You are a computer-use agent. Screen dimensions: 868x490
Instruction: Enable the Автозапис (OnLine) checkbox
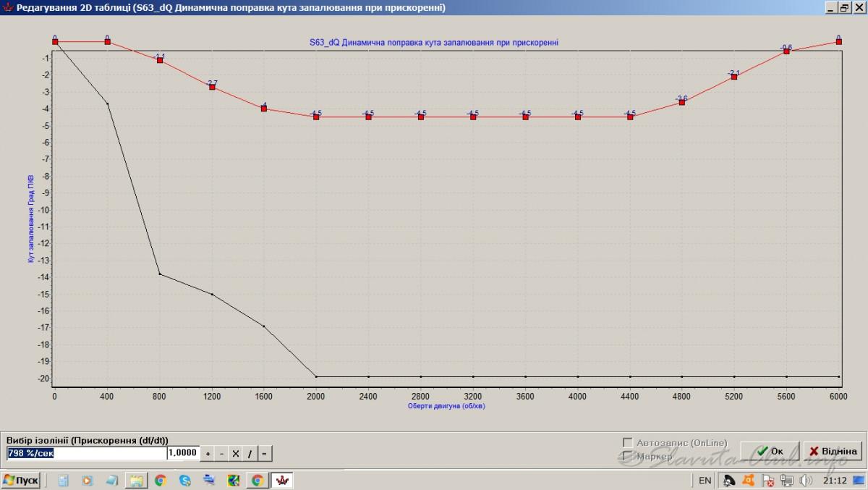coord(628,442)
